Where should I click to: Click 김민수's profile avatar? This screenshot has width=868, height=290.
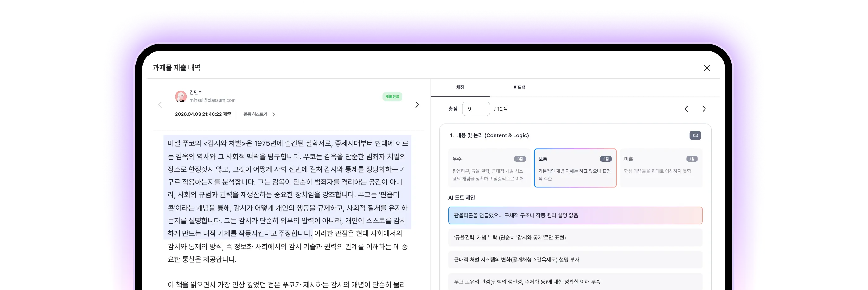181,96
